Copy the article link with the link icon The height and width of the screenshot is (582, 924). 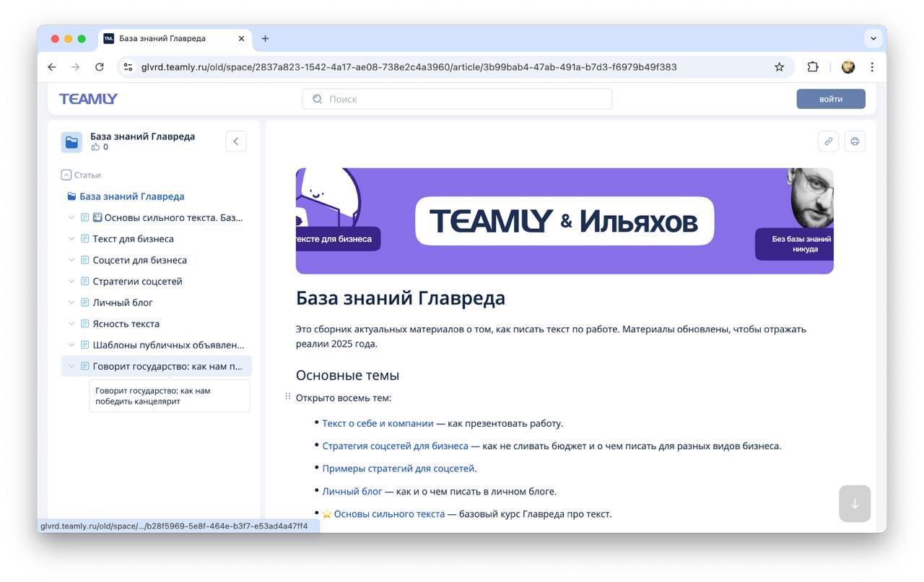coord(828,142)
